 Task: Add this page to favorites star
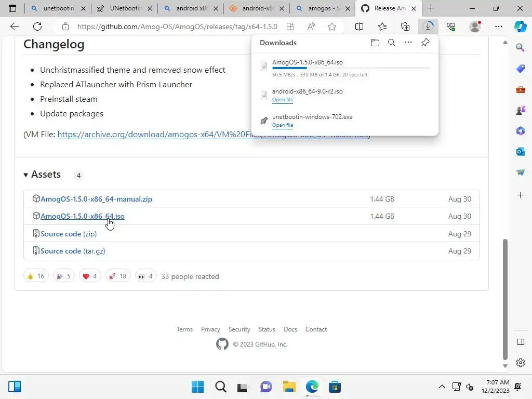(x=332, y=26)
